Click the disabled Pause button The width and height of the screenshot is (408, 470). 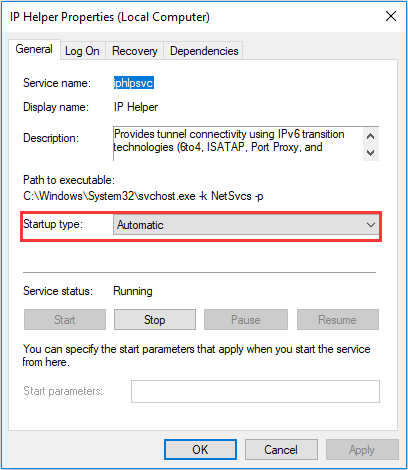[x=246, y=320]
